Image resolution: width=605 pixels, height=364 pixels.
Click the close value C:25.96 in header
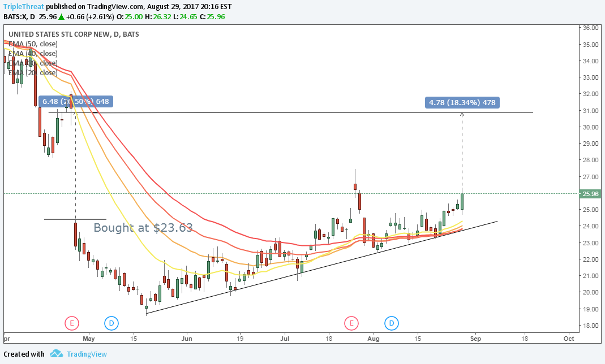(x=212, y=17)
